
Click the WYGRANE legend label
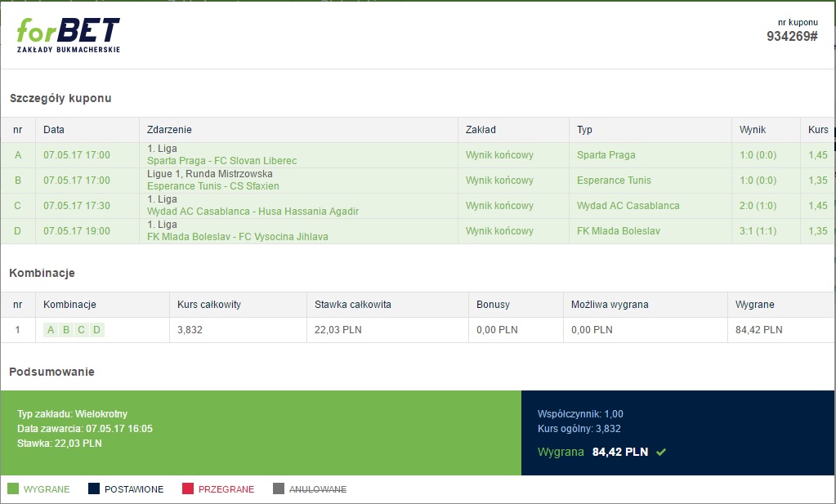47,489
